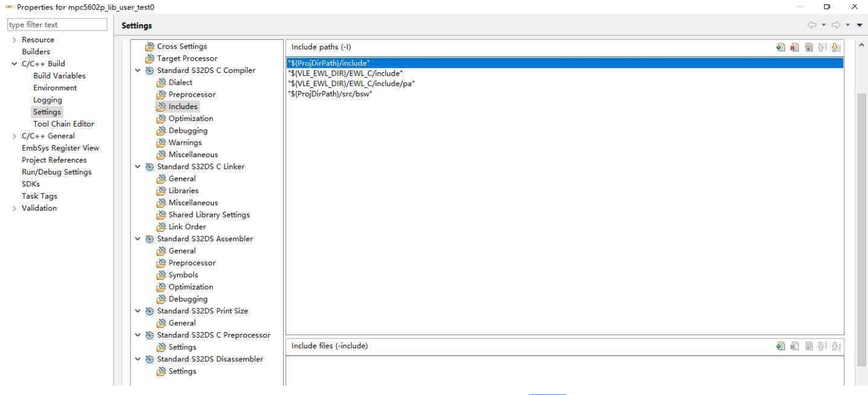The height and width of the screenshot is (395, 868).
Task: Select Tool Chain Editor in the sidebar
Action: (x=64, y=124)
